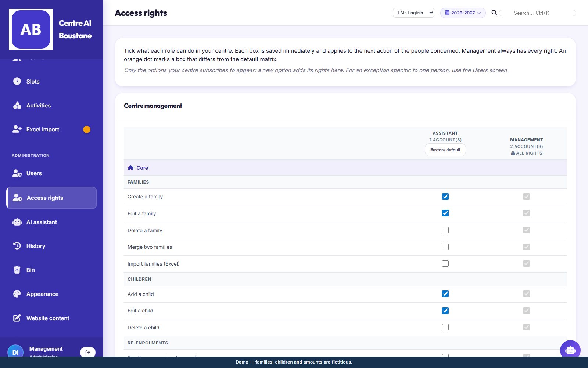Navigate to Users administration
This screenshot has width=588, height=368.
(x=51, y=173)
